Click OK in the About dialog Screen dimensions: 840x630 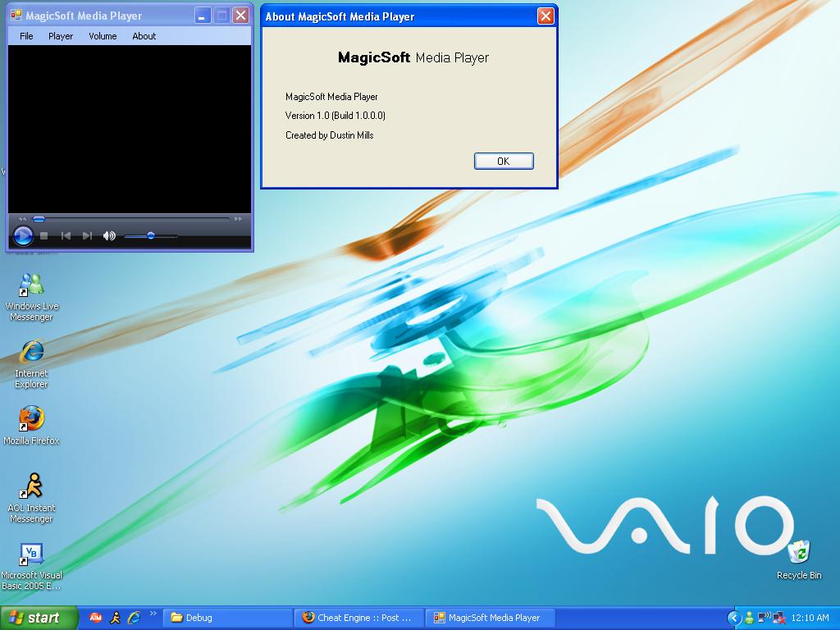504,162
